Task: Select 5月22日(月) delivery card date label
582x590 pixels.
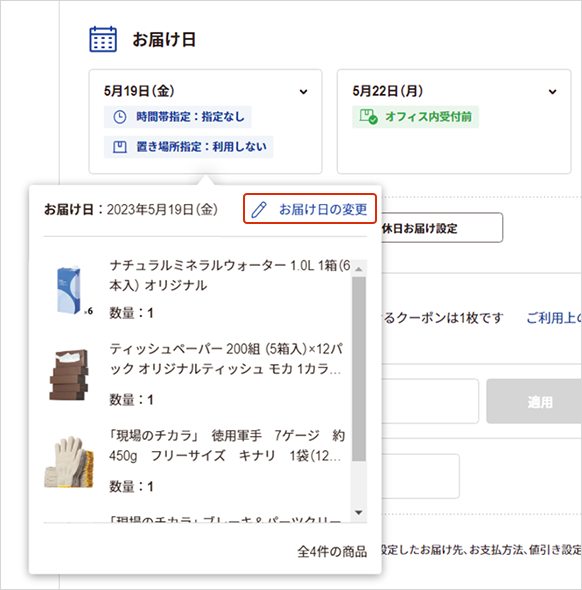Action: [x=387, y=91]
